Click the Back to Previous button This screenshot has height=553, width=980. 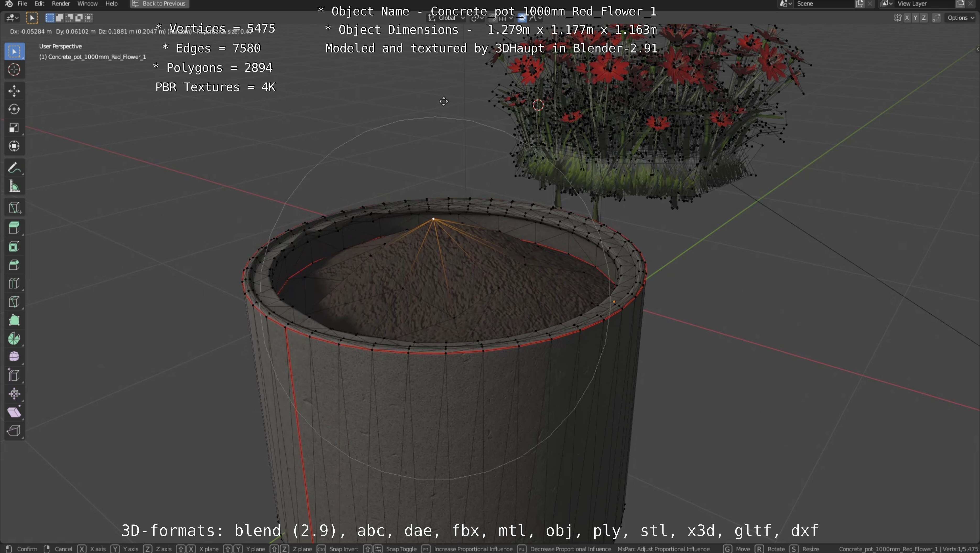click(x=159, y=3)
